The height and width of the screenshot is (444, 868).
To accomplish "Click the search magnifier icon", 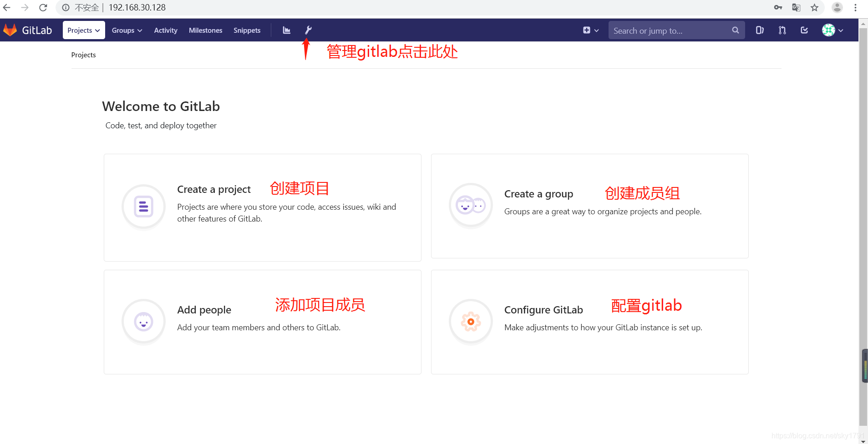I will (x=735, y=30).
